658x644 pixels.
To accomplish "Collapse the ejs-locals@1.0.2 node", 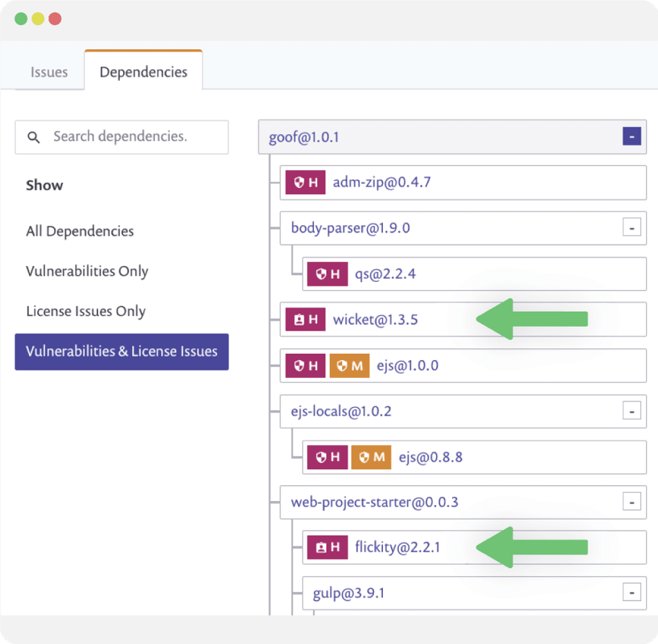I will pos(632,410).
